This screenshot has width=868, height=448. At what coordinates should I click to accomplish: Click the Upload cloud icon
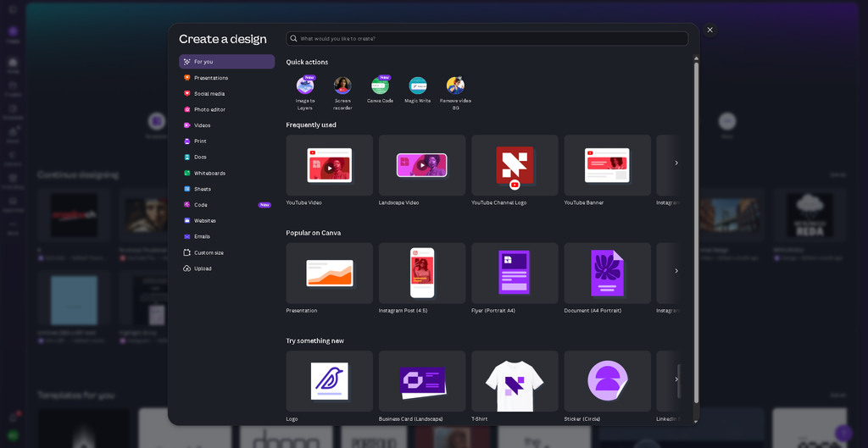pos(187,268)
